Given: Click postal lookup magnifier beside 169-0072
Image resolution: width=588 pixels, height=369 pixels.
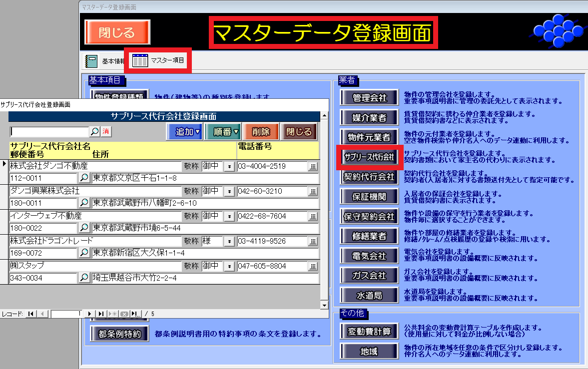Looking at the screenshot, I should 84,253.
